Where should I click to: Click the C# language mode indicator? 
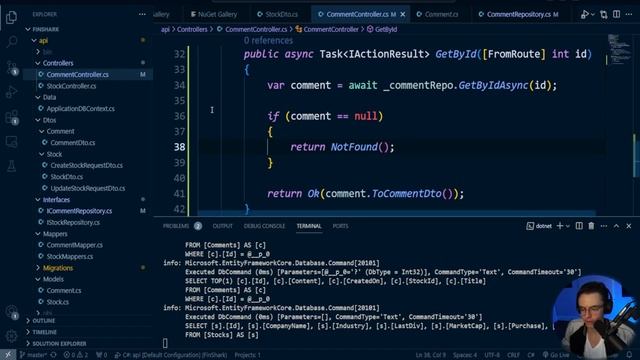pos(531,355)
